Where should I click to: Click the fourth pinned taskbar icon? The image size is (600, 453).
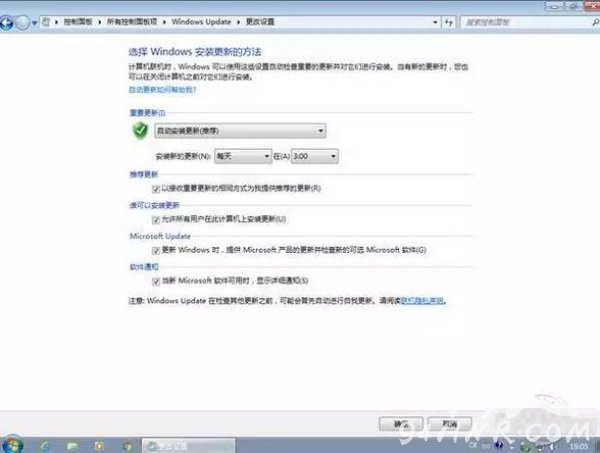point(127,446)
